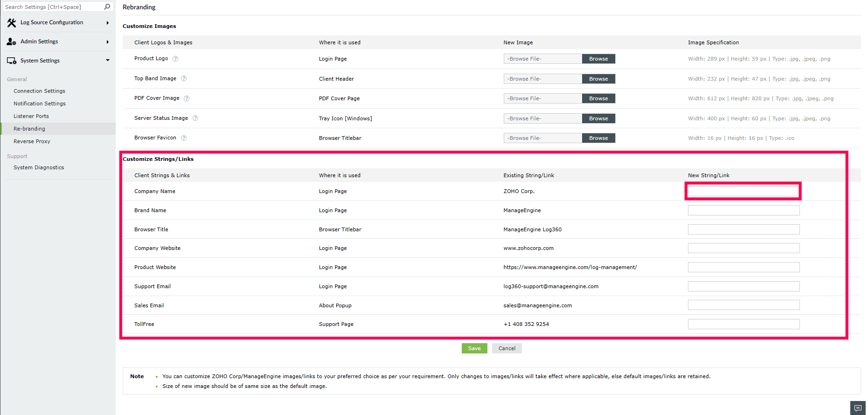
Task: Save the rebranding changes
Action: [x=474, y=348]
